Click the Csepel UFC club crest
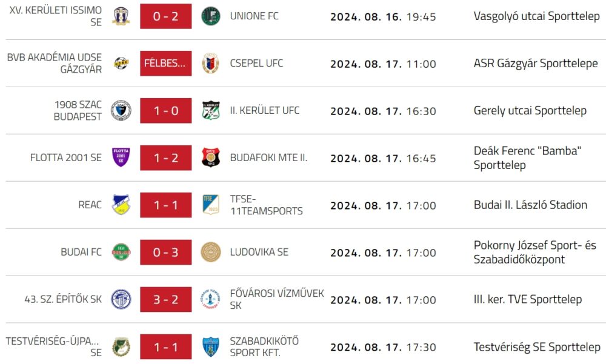Screen dimensions: 606x364 point(211,63)
